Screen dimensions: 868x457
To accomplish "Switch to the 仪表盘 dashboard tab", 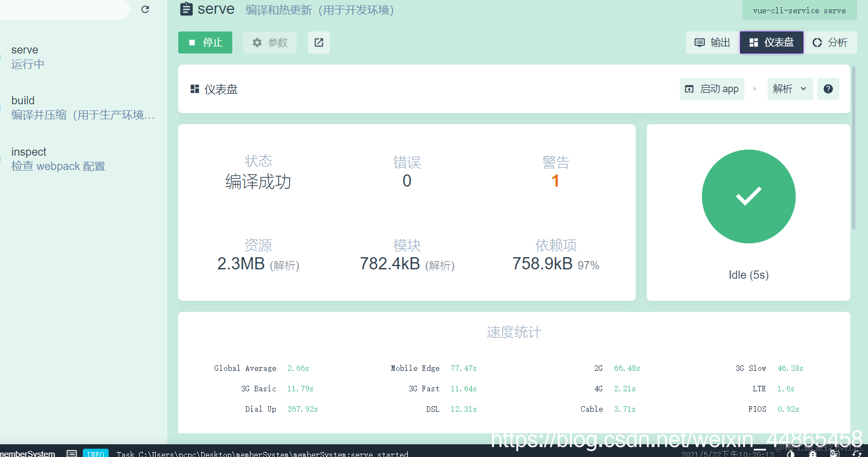I will pos(771,42).
